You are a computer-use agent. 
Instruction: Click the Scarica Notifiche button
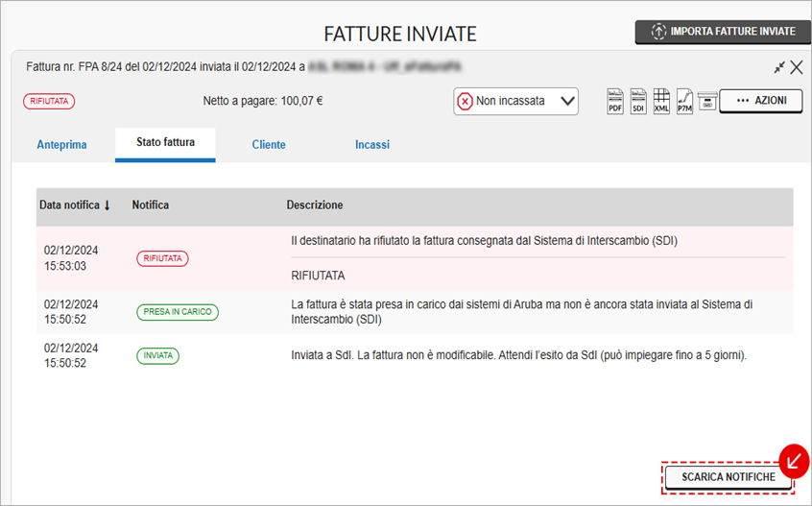coord(728,477)
